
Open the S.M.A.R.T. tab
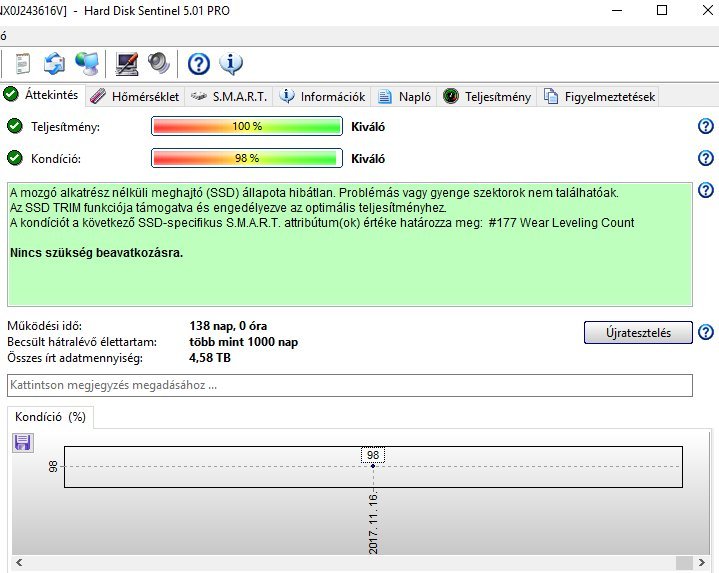[x=228, y=97]
